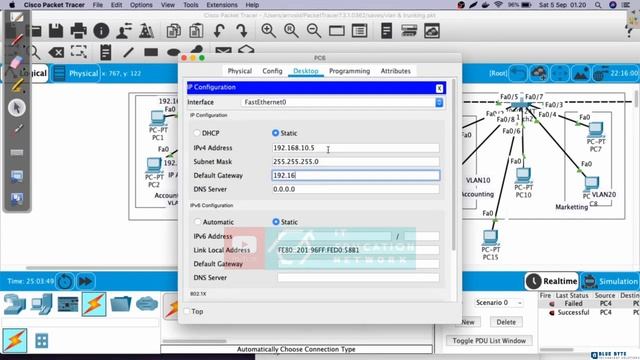Image resolution: width=640 pixels, height=360 pixels.
Task: Click the IPv4 Address field
Action: (x=356, y=148)
